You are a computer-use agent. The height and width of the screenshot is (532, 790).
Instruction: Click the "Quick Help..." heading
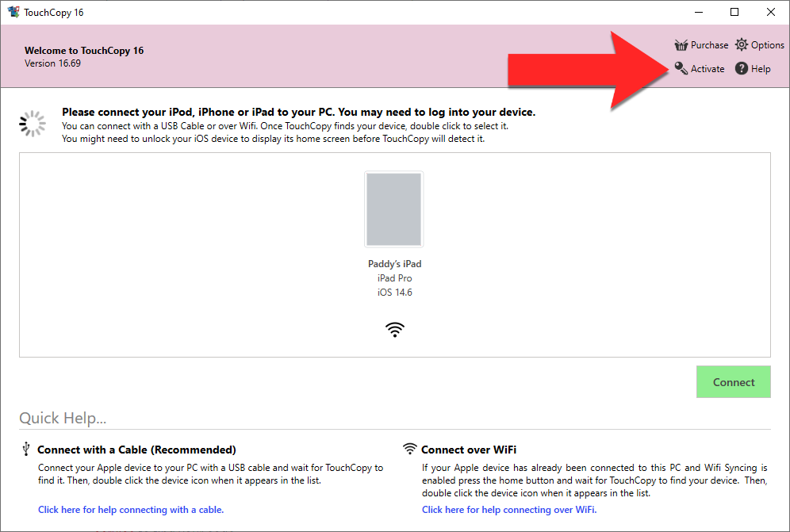[x=63, y=418]
